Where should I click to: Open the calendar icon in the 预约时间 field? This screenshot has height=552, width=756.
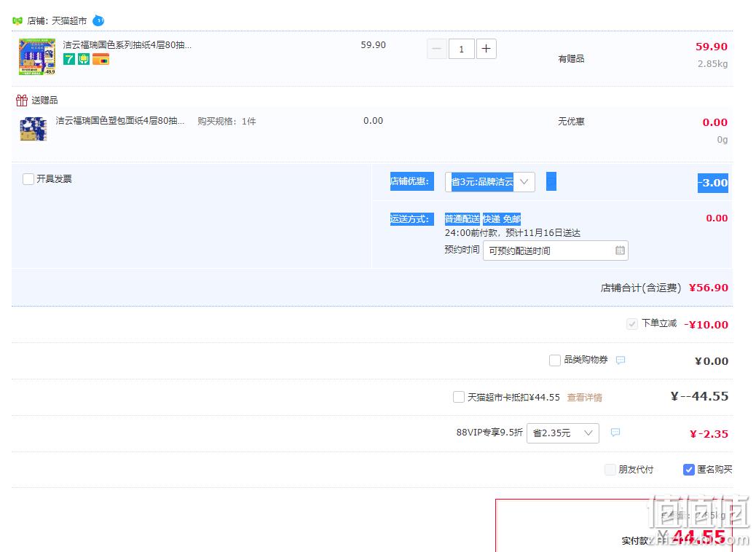[620, 251]
